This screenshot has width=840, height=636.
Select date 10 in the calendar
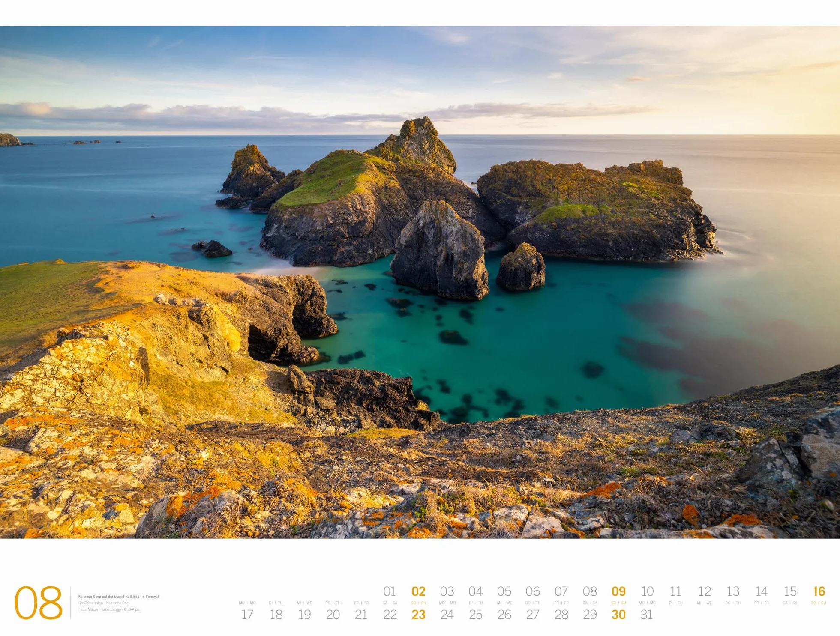(647, 591)
